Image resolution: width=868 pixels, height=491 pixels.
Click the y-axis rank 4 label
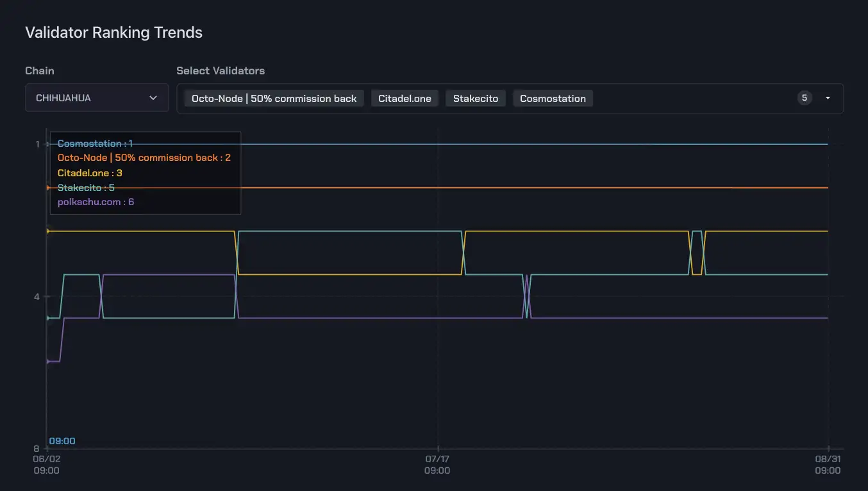point(37,296)
